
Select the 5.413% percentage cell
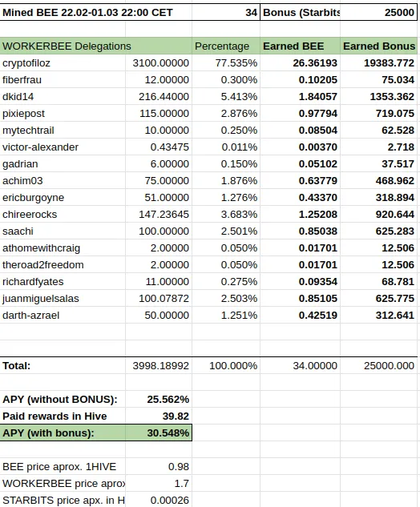click(x=226, y=96)
